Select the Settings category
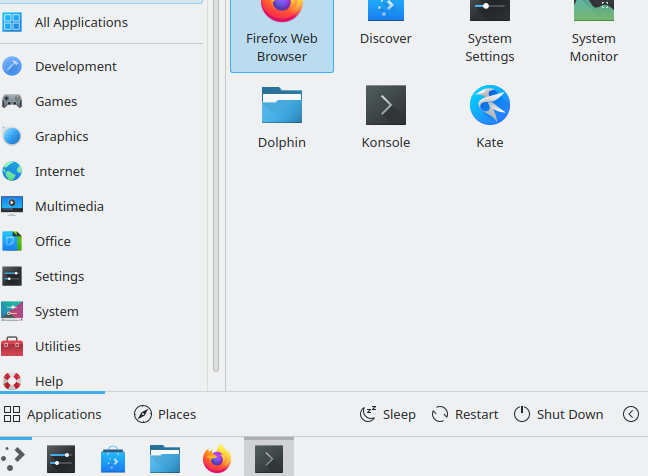648x476 pixels. (101, 276)
